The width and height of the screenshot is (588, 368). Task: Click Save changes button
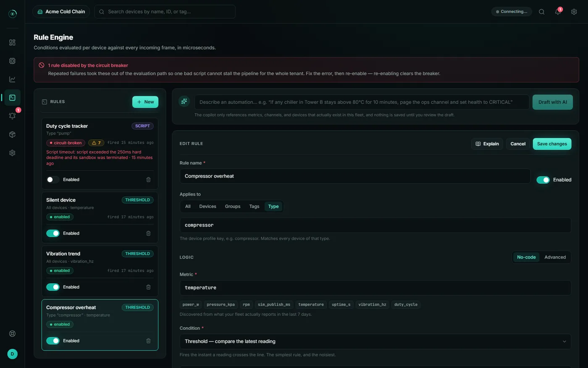tap(552, 144)
